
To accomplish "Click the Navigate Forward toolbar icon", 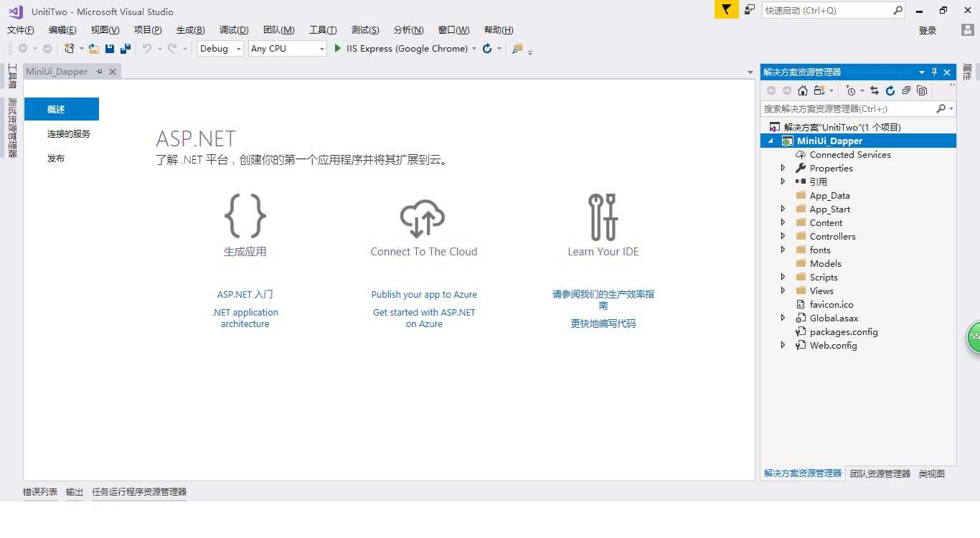I will pos(47,49).
